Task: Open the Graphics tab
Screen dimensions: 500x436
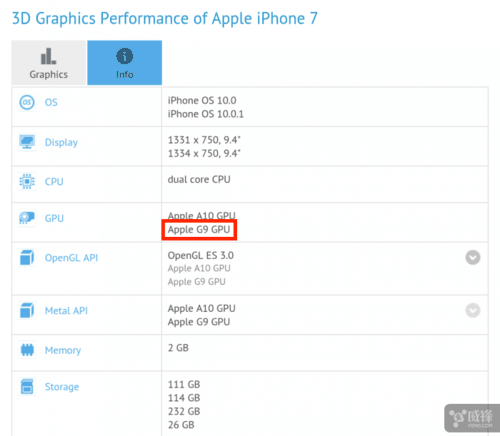Action: (x=49, y=63)
